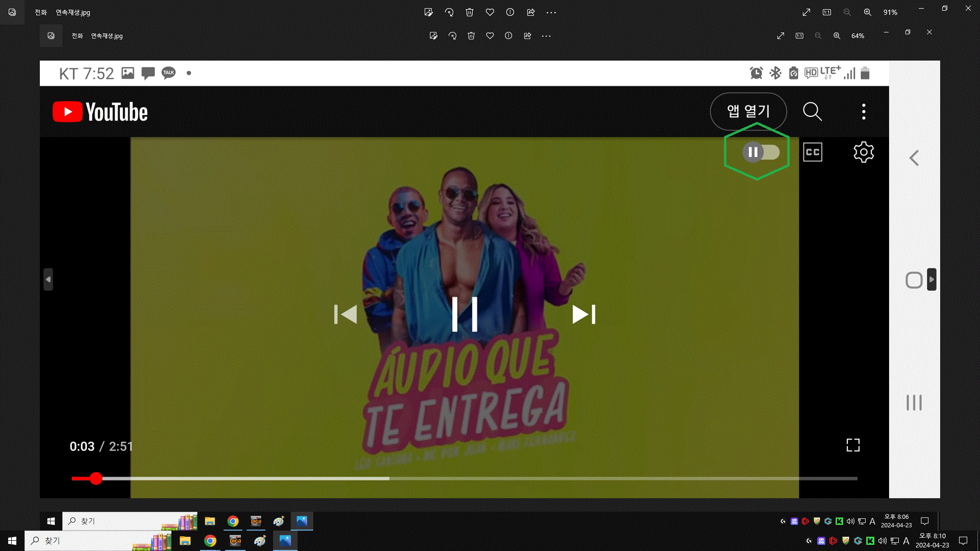Image resolution: width=980 pixels, height=551 pixels.
Task: Open YouTube three-dot overflow menu
Action: pyautogui.click(x=864, y=111)
